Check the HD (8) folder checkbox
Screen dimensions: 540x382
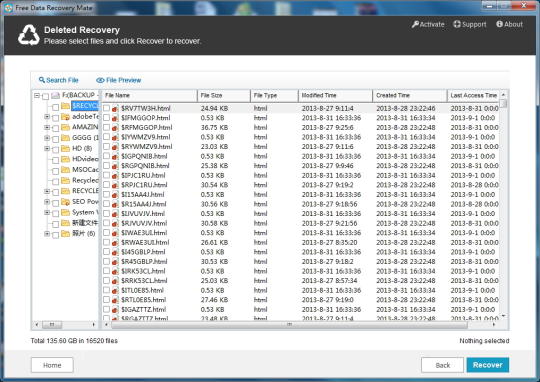pyautogui.click(x=55, y=149)
